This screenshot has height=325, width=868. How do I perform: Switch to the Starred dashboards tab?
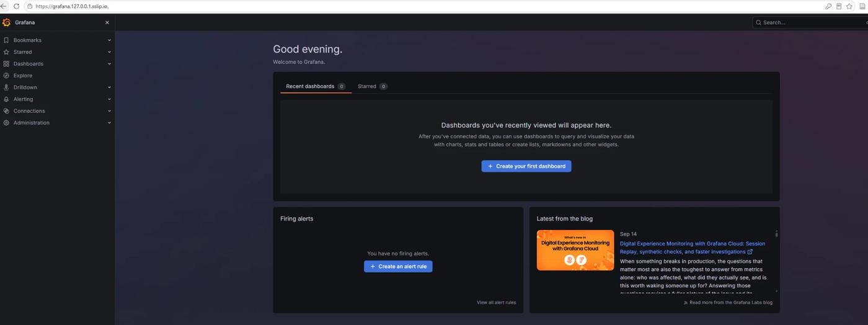click(x=372, y=86)
